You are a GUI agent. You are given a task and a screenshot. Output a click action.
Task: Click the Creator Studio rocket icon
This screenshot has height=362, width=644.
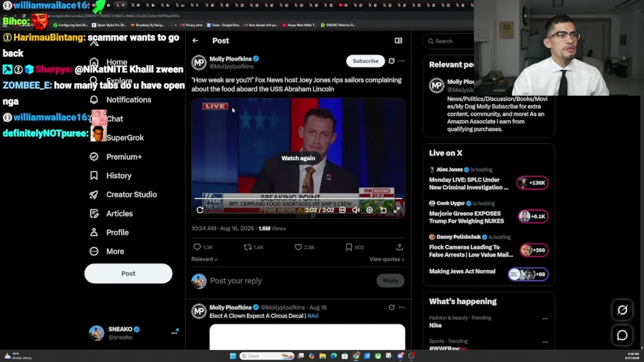point(94,195)
